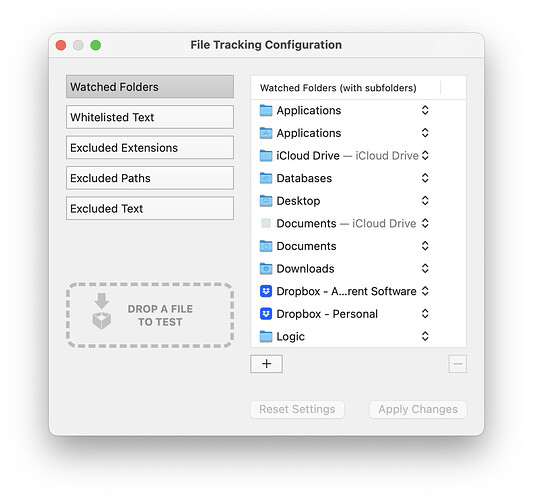Select the Documents — iCloud Drive row text
533x500 pixels.
(x=346, y=223)
